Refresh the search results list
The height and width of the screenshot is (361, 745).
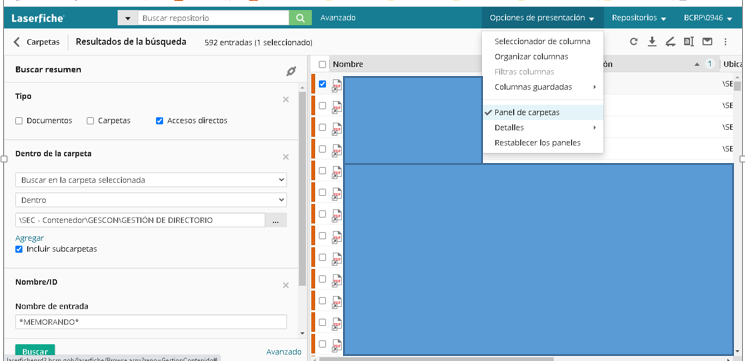tap(633, 42)
